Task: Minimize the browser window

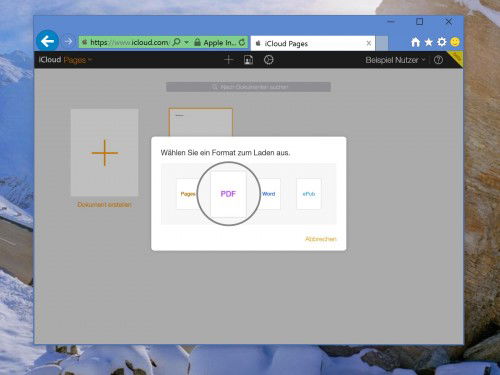Action: coord(391,22)
